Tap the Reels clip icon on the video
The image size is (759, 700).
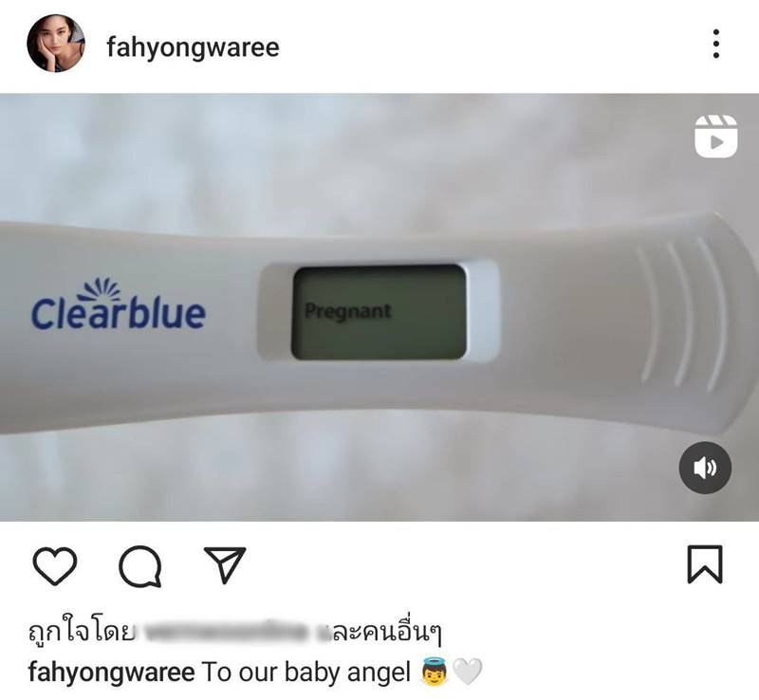coord(716,136)
